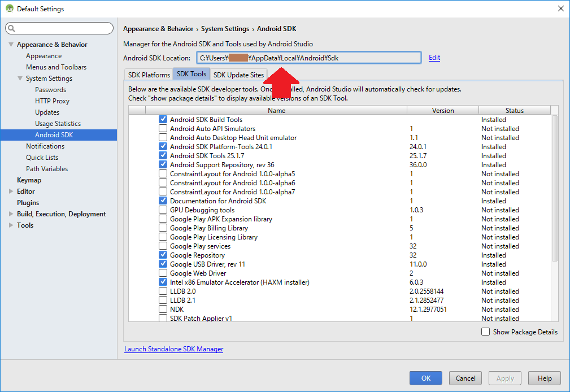Click OK to apply settings
570x392 pixels.
[x=425, y=378]
